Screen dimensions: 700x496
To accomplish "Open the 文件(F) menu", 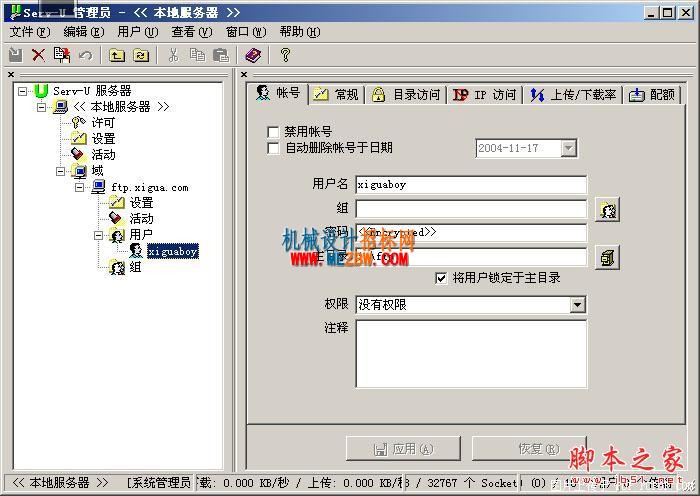I will (x=30, y=32).
